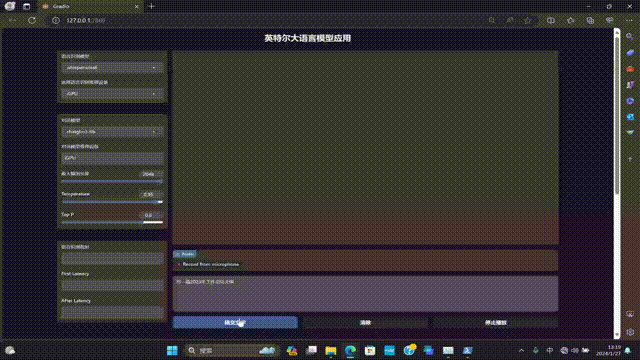Click the favorites star icon in address bar
640x360 pixels.
point(528,20)
